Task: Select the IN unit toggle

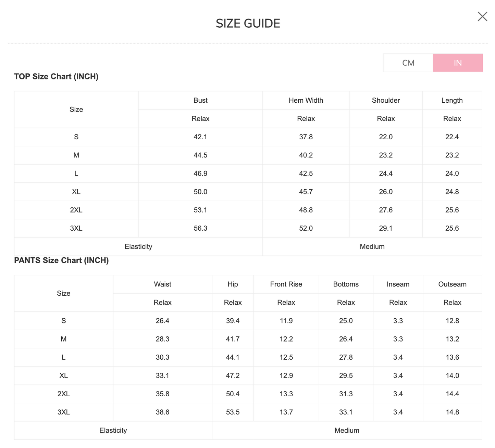Action: pos(458,63)
